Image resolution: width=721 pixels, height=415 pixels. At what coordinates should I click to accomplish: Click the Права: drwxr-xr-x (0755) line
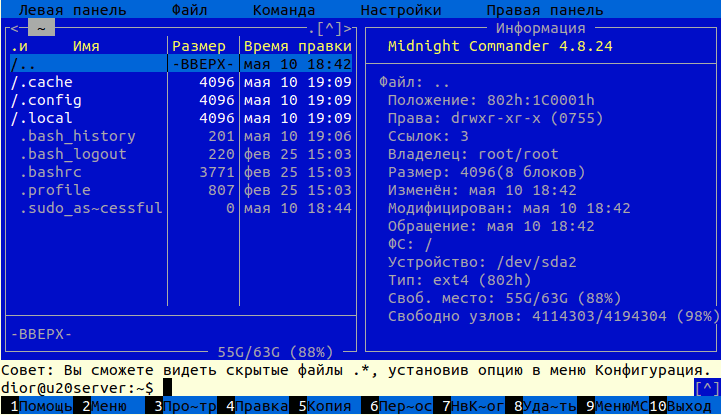coord(495,118)
